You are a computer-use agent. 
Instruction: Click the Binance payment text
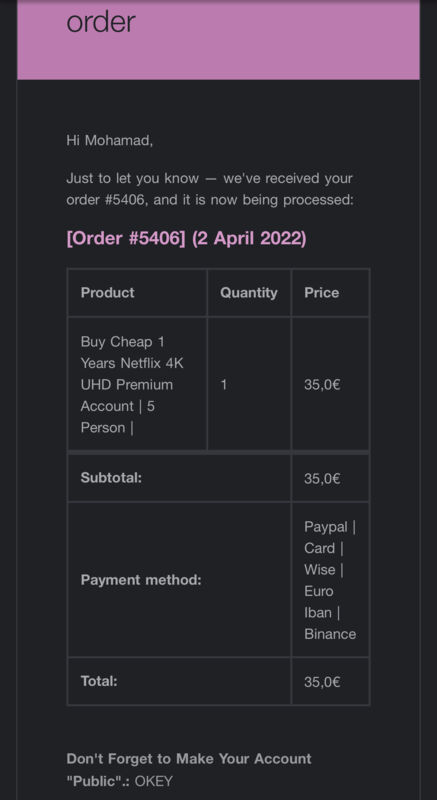(330, 634)
